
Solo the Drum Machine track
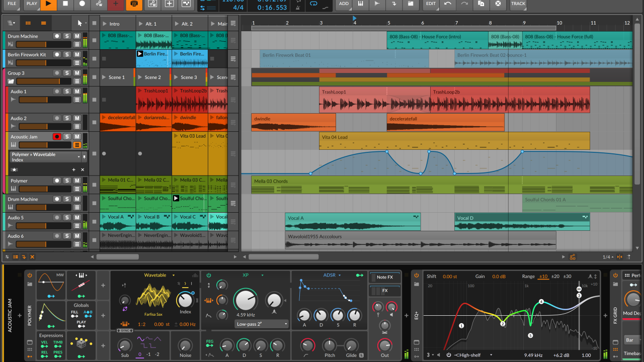click(x=67, y=36)
